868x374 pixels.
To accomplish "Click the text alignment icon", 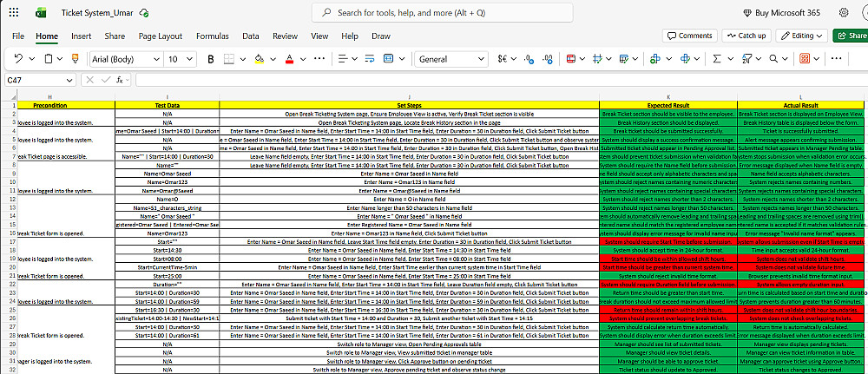I will 343,59.
